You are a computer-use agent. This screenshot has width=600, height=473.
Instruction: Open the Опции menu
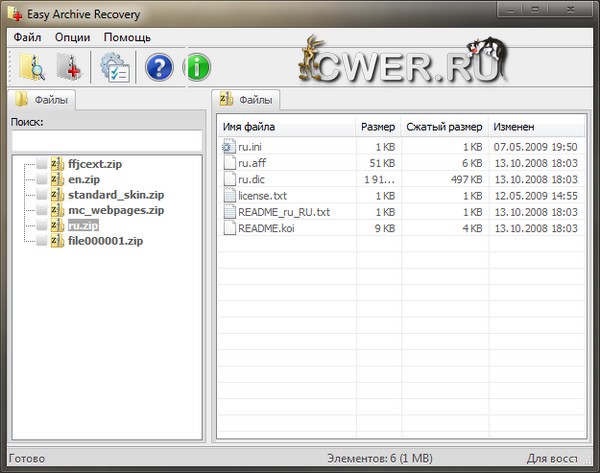[72, 37]
